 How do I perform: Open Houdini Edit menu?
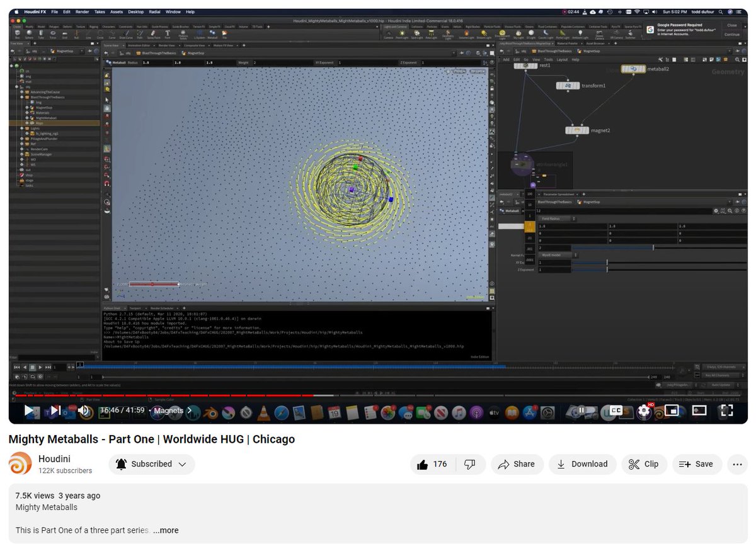[67, 12]
